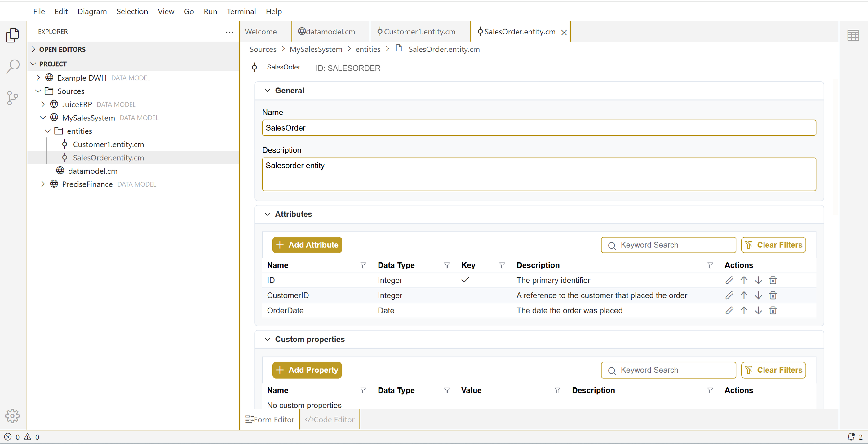Collapse the Attributes section

tap(268, 214)
